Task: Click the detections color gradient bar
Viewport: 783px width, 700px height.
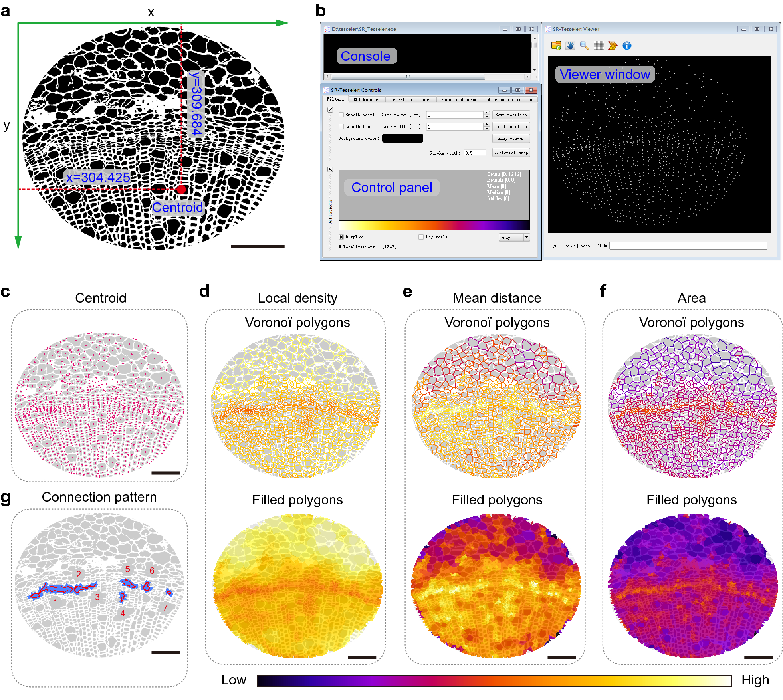Action: pyautogui.click(x=434, y=226)
